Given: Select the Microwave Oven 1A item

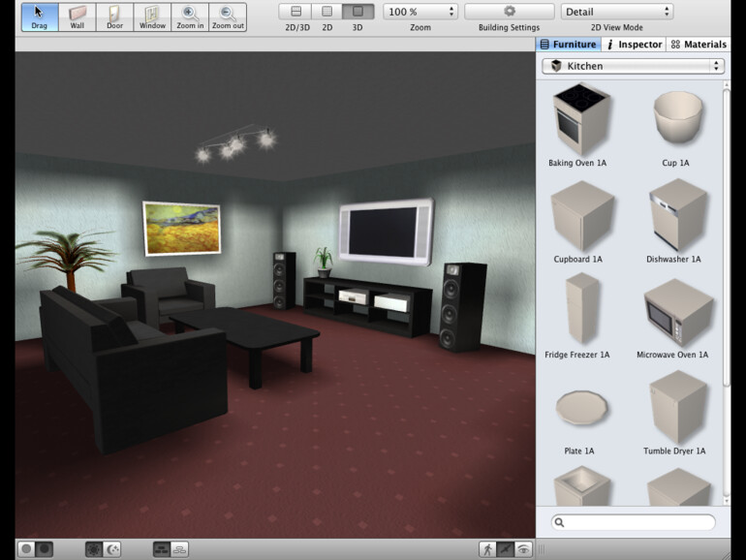Looking at the screenshot, I should (673, 319).
